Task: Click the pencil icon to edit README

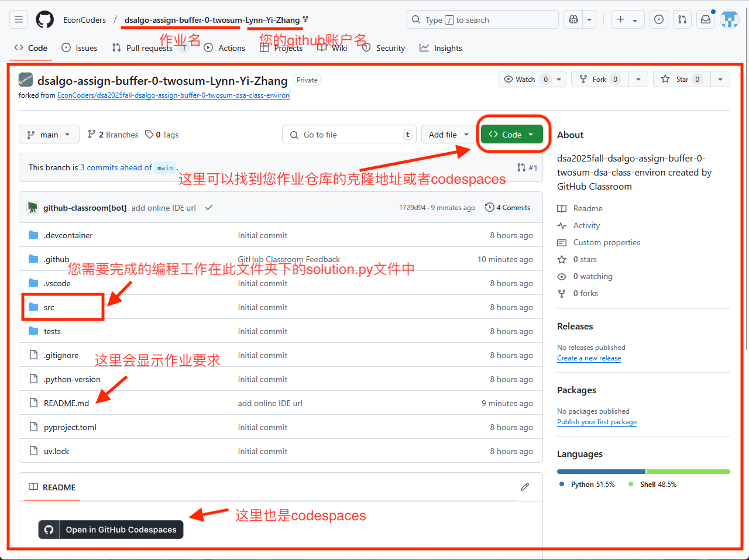Action: click(x=525, y=487)
